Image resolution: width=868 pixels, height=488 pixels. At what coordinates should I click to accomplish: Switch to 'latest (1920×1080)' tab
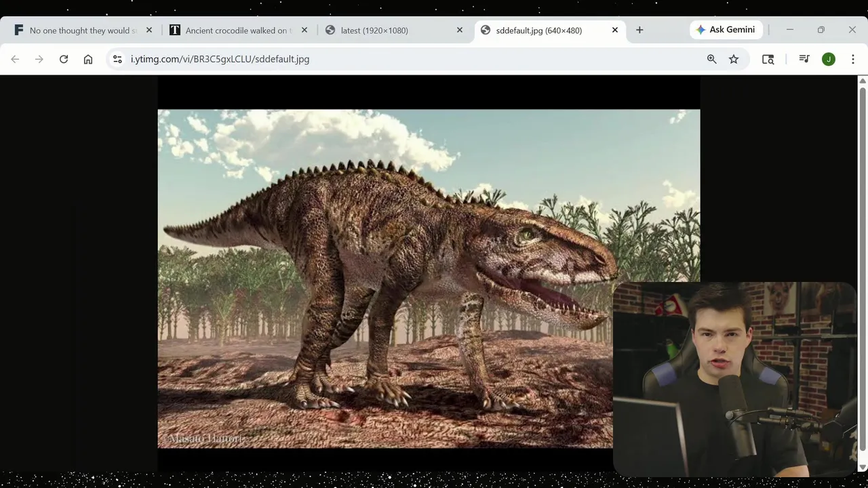point(395,30)
